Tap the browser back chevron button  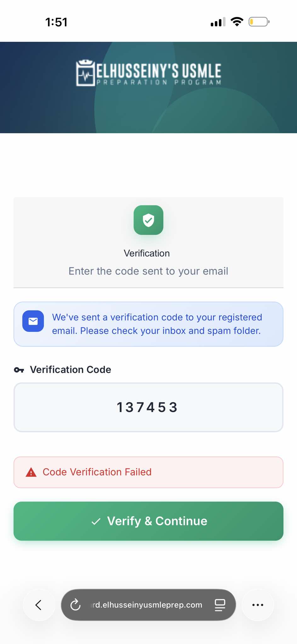(x=39, y=605)
